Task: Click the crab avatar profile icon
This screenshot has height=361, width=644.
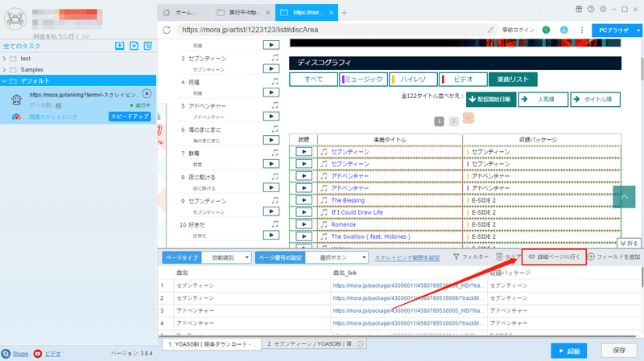Action: pos(15,18)
